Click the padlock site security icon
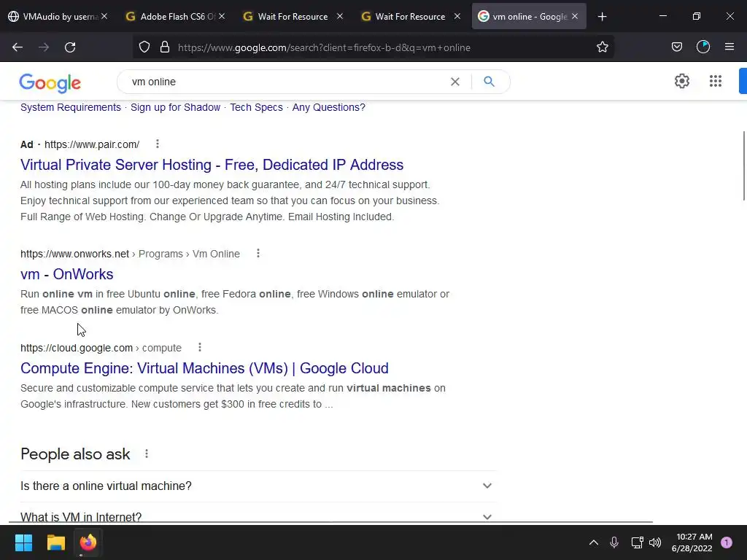The height and width of the screenshot is (560, 747). tap(165, 47)
